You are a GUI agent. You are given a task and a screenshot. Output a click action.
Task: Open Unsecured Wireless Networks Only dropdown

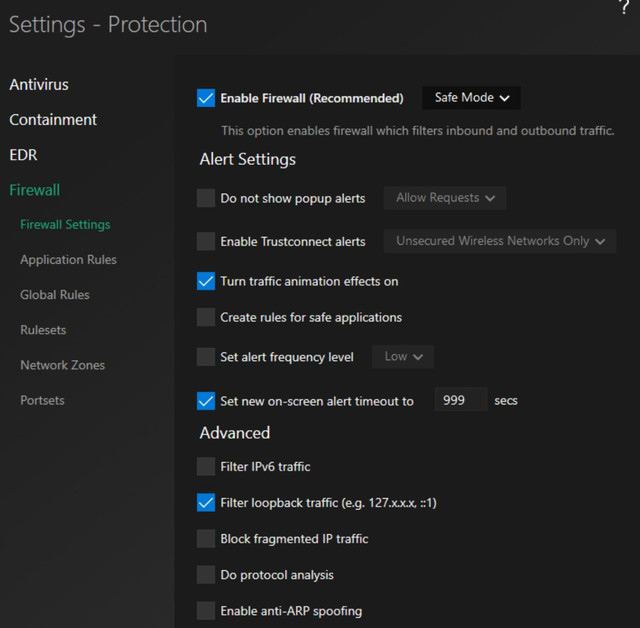(500, 241)
